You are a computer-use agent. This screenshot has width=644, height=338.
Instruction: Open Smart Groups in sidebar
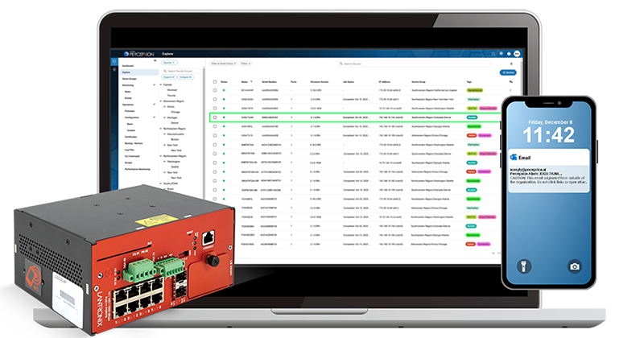click(130, 78)
